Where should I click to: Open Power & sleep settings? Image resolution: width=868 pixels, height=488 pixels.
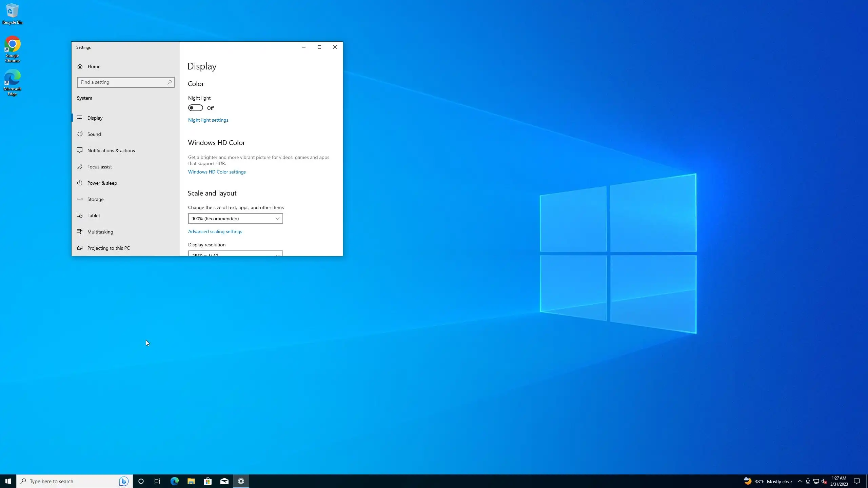[102, 183]
